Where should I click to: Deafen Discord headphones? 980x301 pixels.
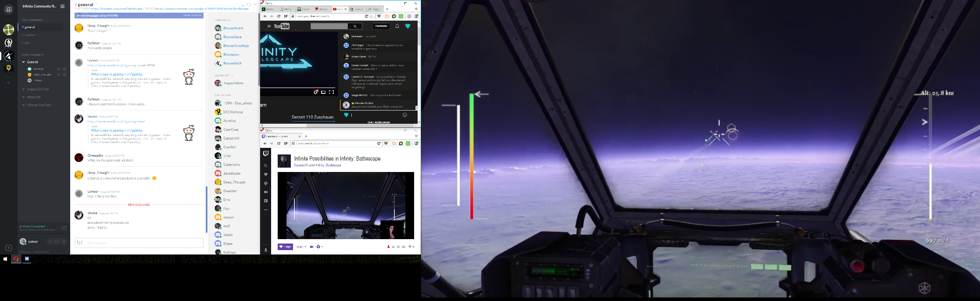[x=57, y=241]
